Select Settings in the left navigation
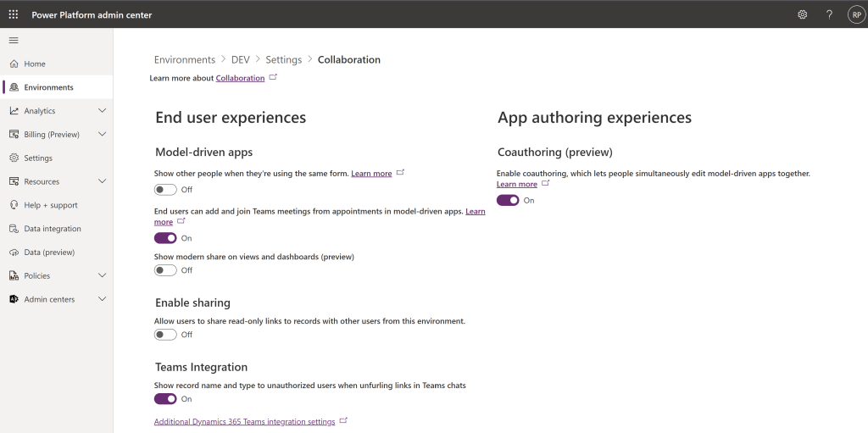The image size is (868, 433). pyautogui.click(x=38, y=158)
